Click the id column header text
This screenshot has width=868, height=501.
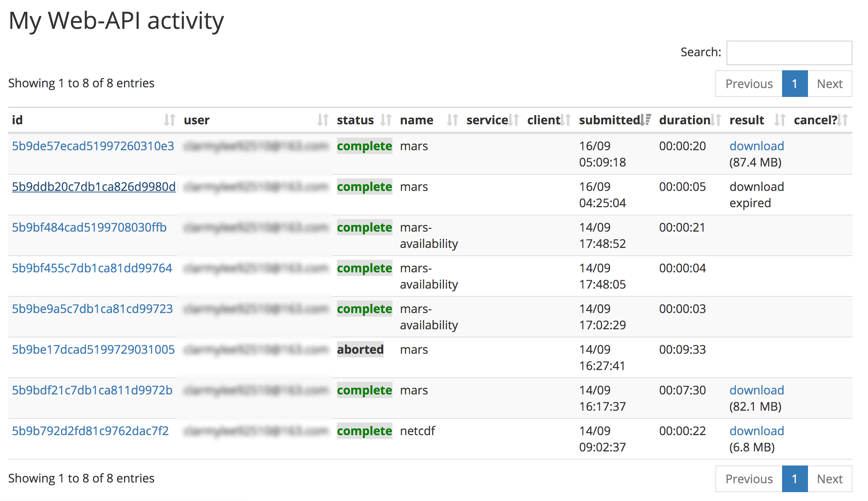(x=17, y=120)
